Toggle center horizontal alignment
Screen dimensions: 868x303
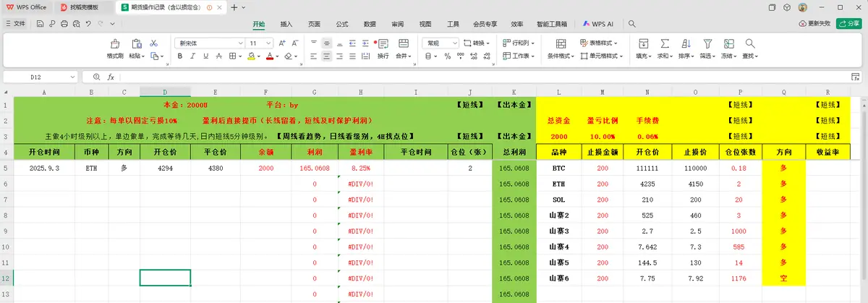click(327, 56)
